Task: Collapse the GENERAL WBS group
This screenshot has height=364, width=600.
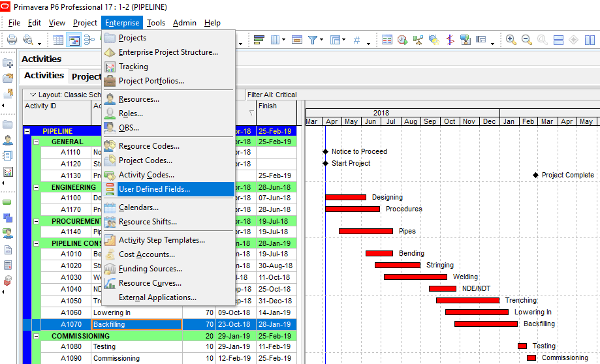Action: pos(37,142)
